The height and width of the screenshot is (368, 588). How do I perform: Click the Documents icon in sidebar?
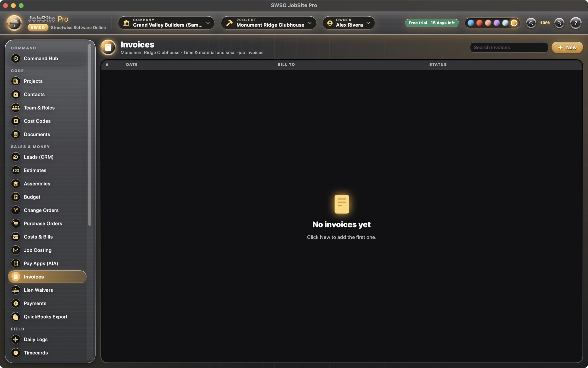coord(16,134)
